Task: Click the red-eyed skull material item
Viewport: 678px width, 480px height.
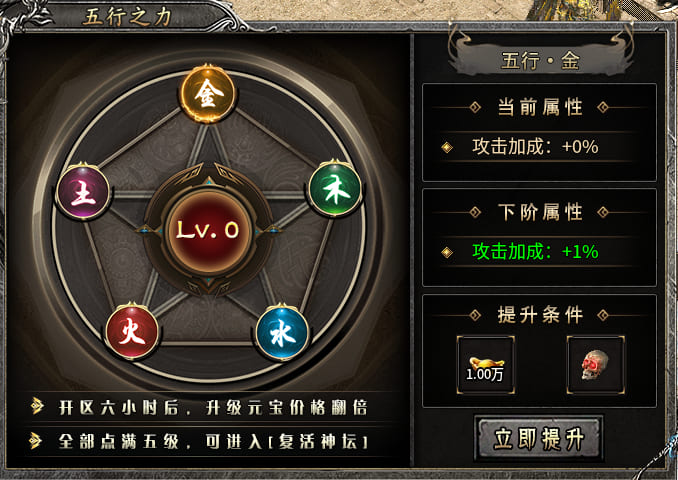Action: pos(595,365)
